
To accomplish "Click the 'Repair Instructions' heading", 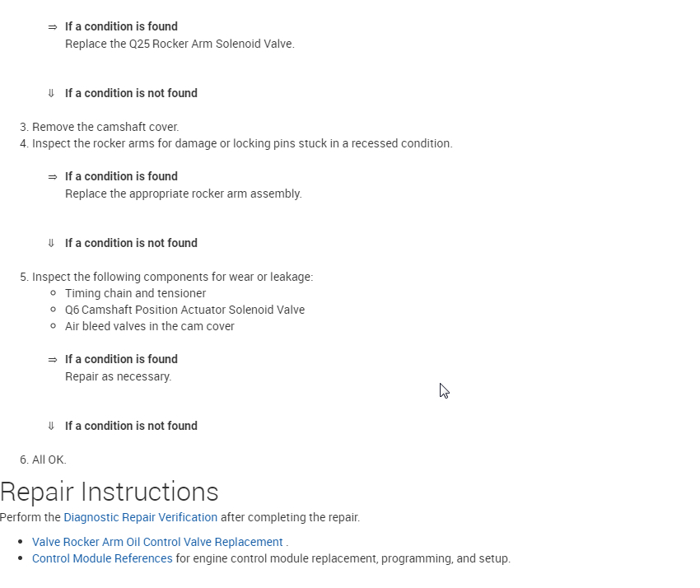I will [110, 492].
